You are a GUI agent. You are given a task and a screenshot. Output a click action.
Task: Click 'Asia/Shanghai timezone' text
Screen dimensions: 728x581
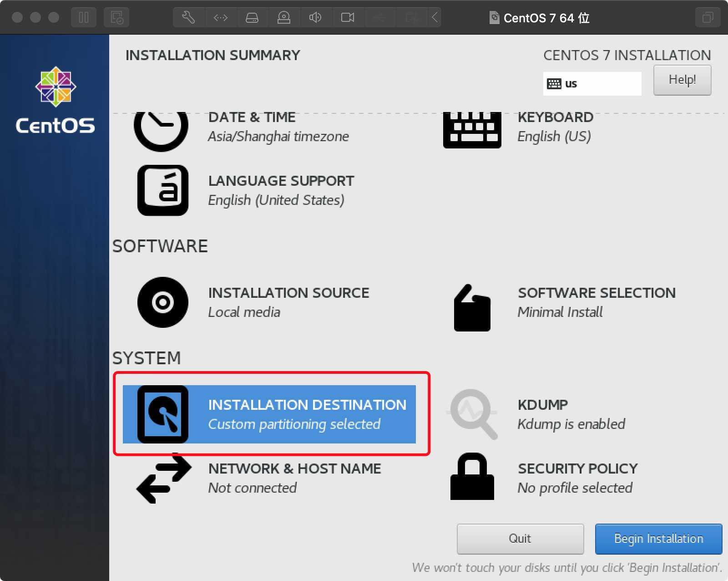point(278,136)
